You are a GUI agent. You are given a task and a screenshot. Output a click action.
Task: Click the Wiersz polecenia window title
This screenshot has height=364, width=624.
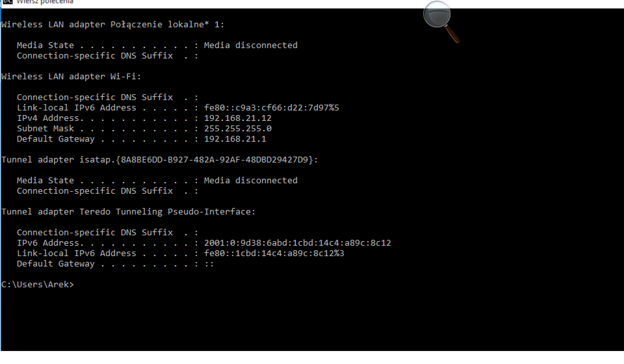pos(45,2)
